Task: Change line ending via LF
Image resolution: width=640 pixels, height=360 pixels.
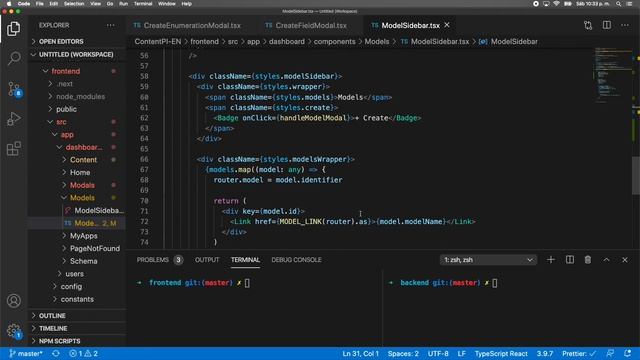Action: click(461, 353)
